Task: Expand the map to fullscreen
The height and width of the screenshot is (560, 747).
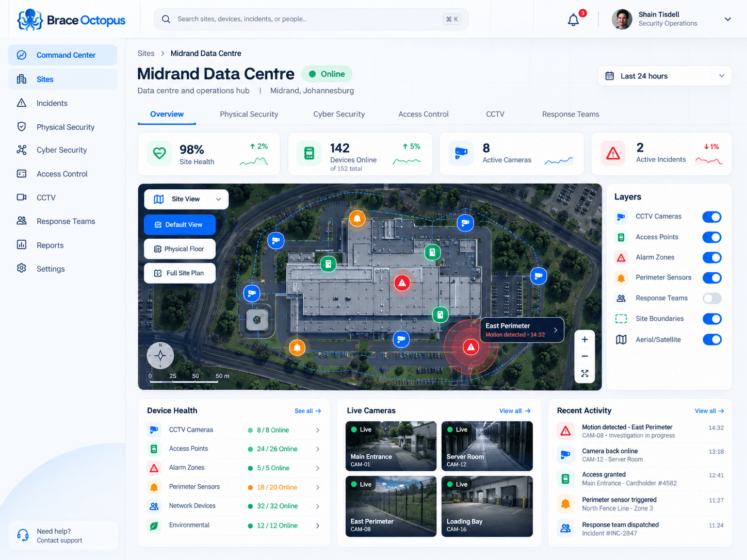Action: click(x=584, y=373)
